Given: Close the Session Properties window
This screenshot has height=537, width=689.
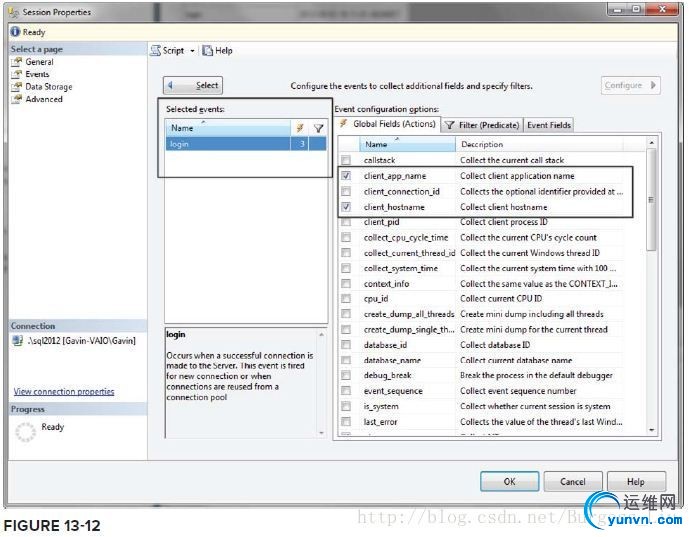Looking at the screenshot, I should point(663,9).
